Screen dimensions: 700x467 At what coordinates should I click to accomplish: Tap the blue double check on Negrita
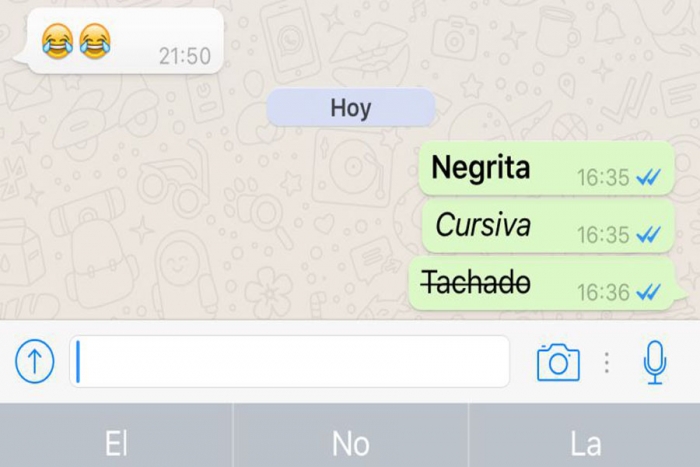pyautogui.click(x=649, y=178)
